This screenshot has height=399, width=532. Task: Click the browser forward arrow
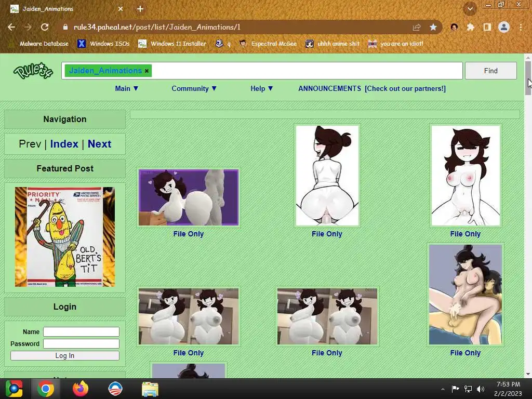tap(28, 27)
